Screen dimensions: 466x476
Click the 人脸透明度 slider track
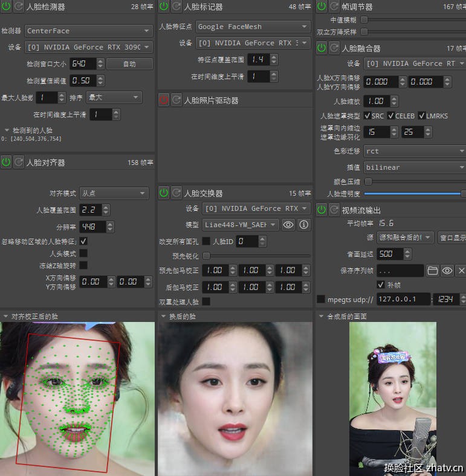point(412,194)
